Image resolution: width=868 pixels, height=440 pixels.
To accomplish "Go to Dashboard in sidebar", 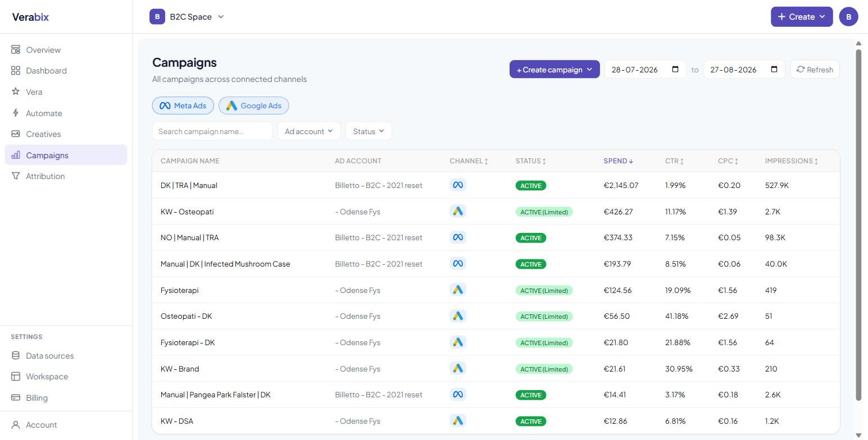I will point(66,70).
